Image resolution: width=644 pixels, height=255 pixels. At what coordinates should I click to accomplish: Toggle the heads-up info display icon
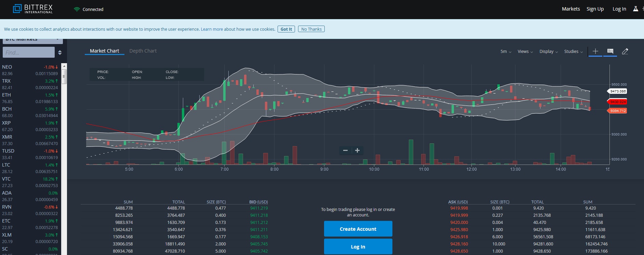coord(610,51)
